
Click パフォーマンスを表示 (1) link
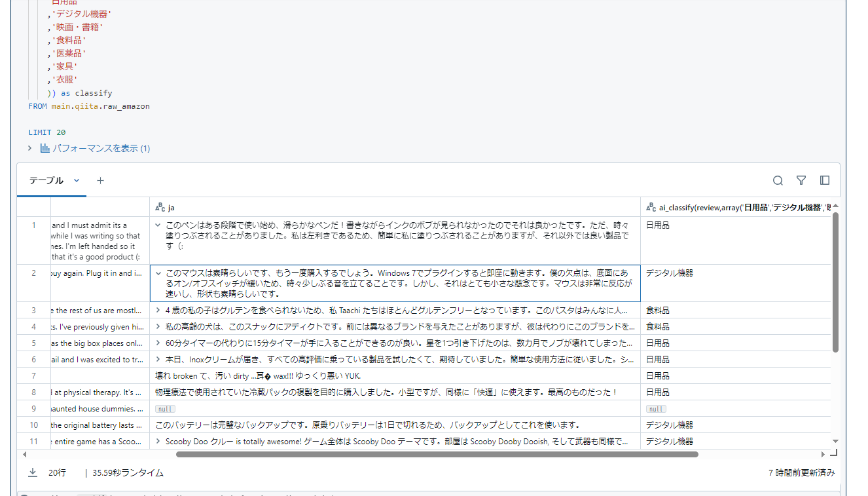(x=101, y=148)
